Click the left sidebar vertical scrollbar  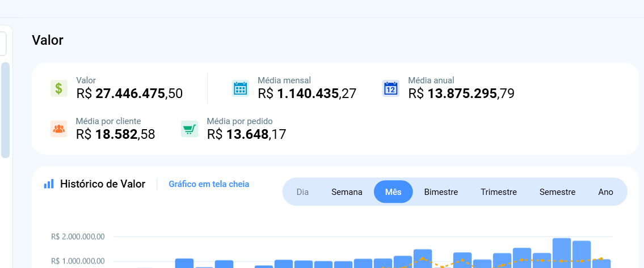click(6, 110)
